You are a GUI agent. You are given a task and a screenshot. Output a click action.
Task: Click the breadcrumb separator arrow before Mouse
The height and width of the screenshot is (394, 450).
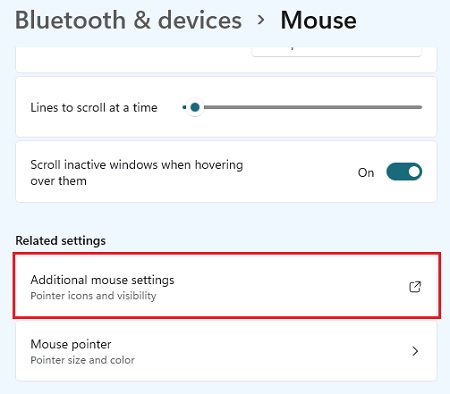261,20
